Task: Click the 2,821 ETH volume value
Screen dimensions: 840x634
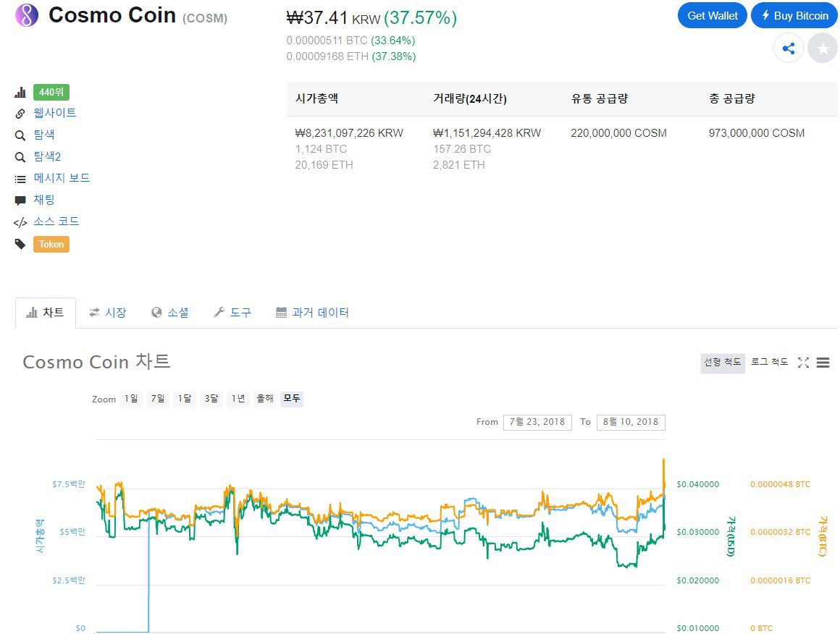Action: (x=458, y=165)
